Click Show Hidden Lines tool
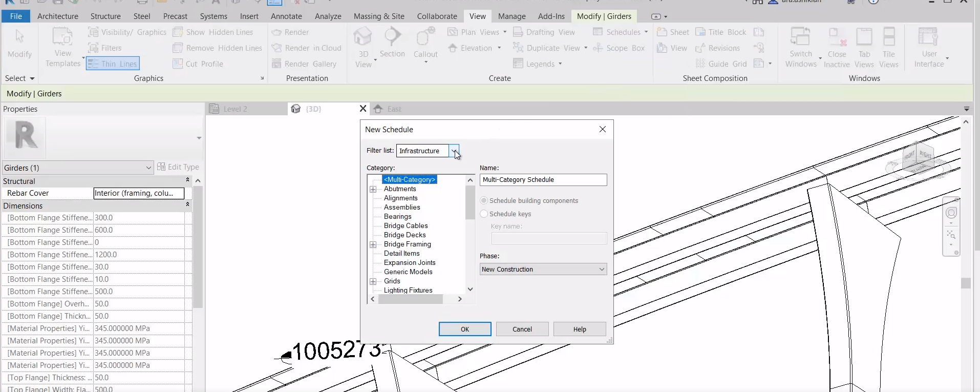The height and width of the screenshot is (392, 980). [x=213, y=32]
